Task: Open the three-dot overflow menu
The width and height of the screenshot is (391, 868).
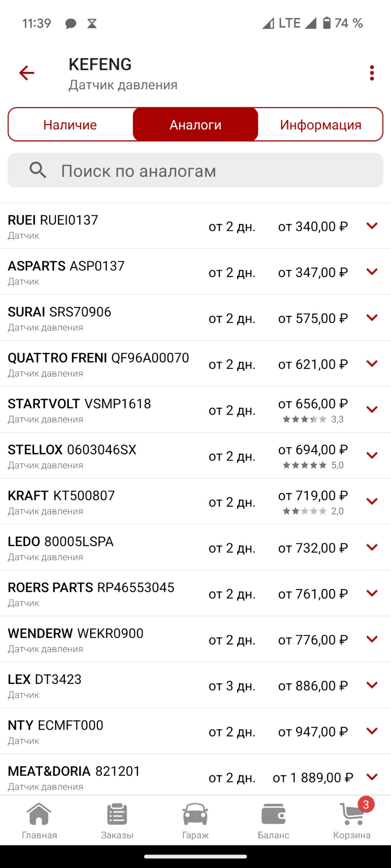Action: tap(372, 73)
